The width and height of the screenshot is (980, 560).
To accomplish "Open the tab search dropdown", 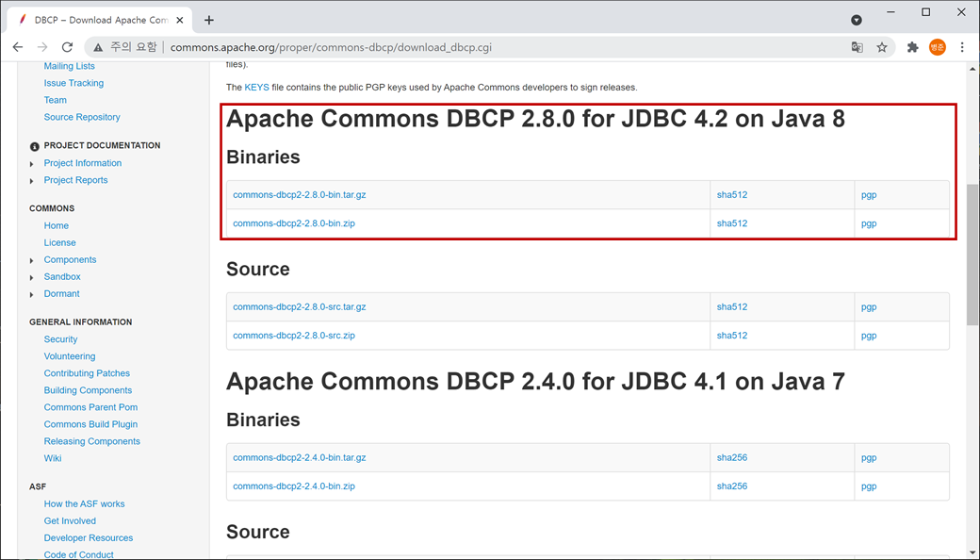I will (857, 20).
